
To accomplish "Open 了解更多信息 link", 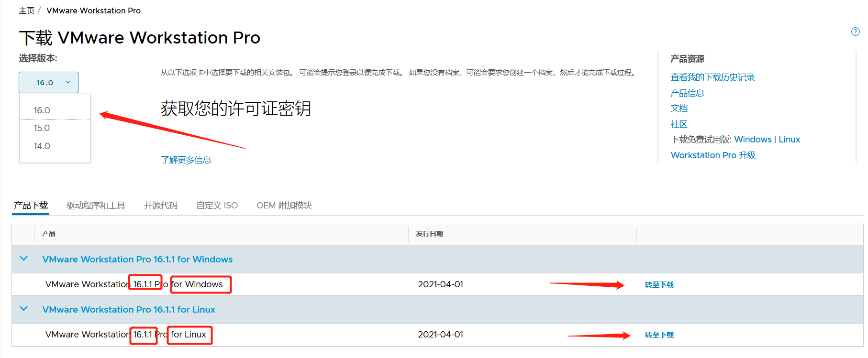I will [x=186, y=160].
